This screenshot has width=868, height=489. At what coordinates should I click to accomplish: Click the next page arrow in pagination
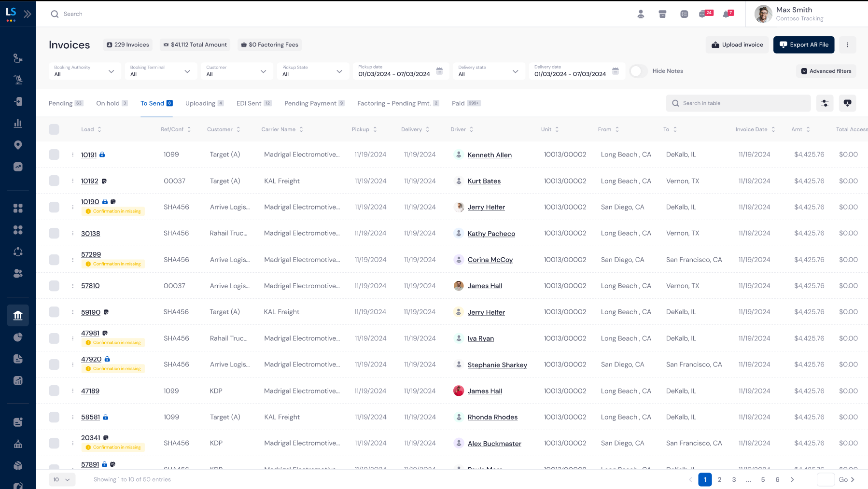(x=792, y=479)
